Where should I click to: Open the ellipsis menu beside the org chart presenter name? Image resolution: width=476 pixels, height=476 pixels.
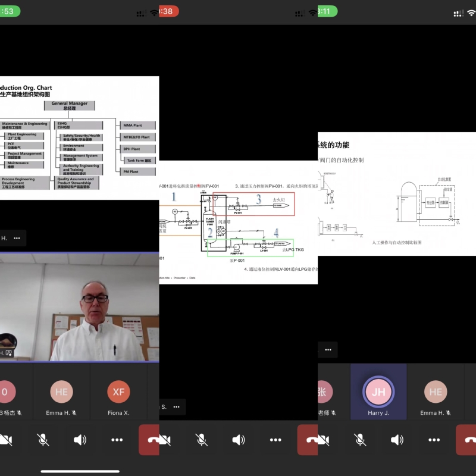coord(17,238)
